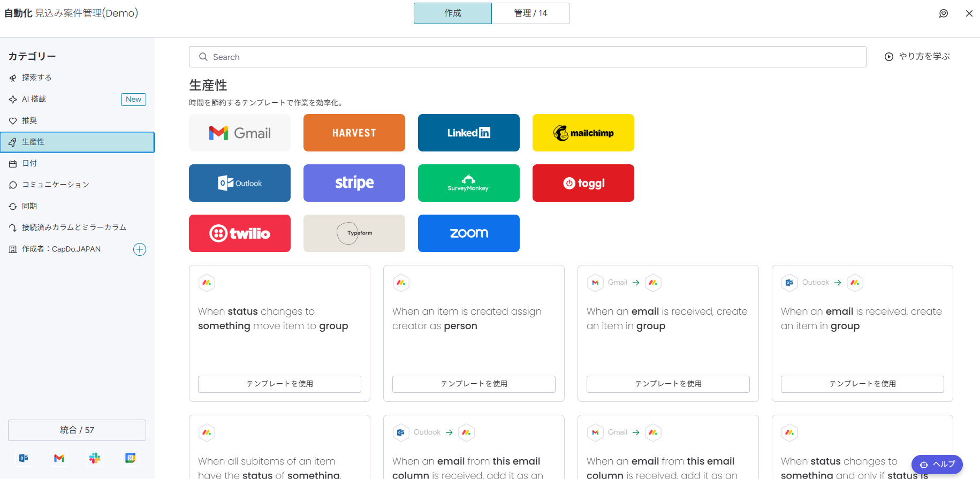This screenshot has height=479, width=980.
Task: Click the 統合 / 57 button
Action: [x=77, y=430]
